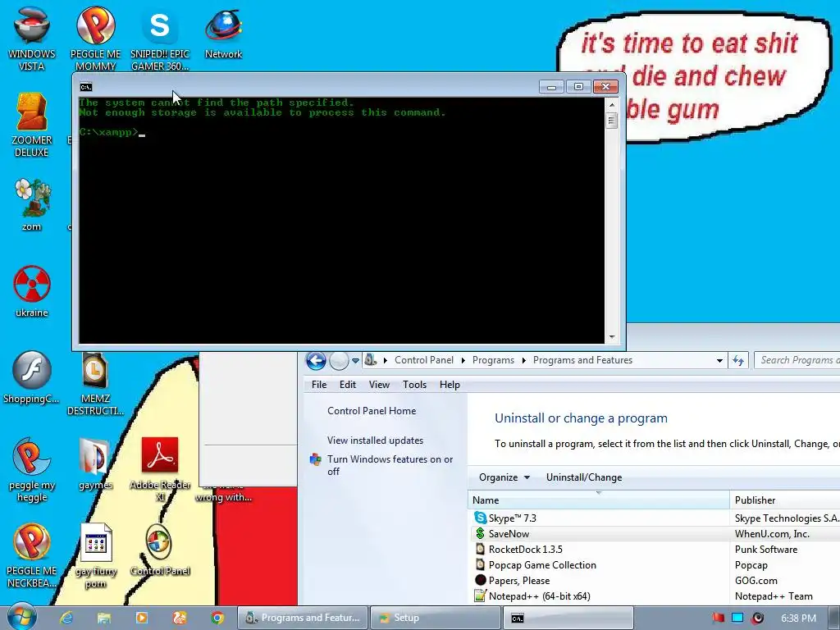Open MEMZ DESTRUCTI... desktop icon

95,383
